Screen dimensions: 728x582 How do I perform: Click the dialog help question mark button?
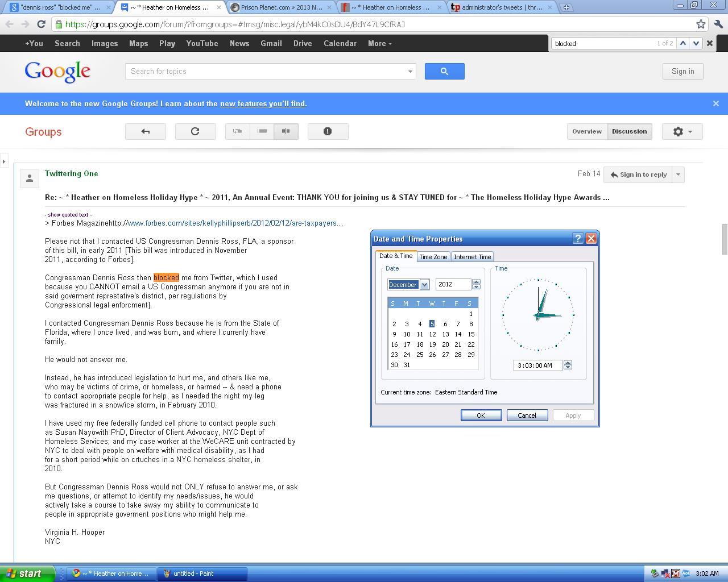[578, 239]
